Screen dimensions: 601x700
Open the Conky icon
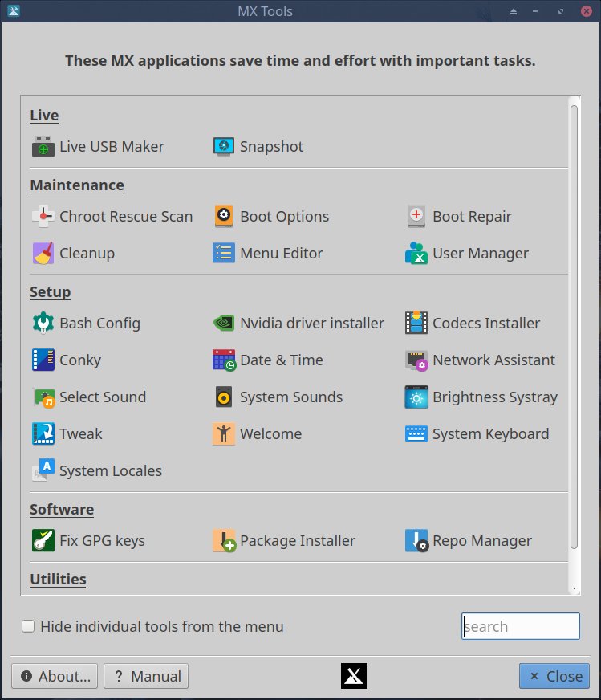tap(43, 360)
